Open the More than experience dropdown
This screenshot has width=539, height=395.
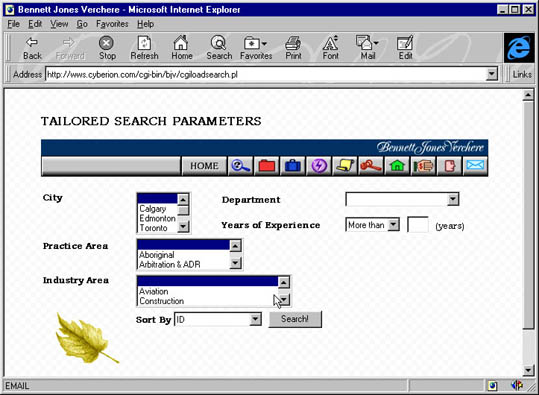(x=373, y=225)
